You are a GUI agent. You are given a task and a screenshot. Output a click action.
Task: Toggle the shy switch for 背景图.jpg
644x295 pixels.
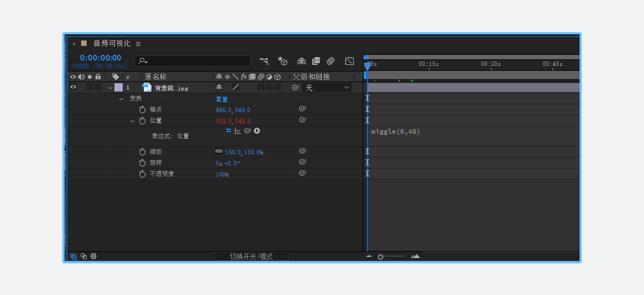[x=219, y=87]
